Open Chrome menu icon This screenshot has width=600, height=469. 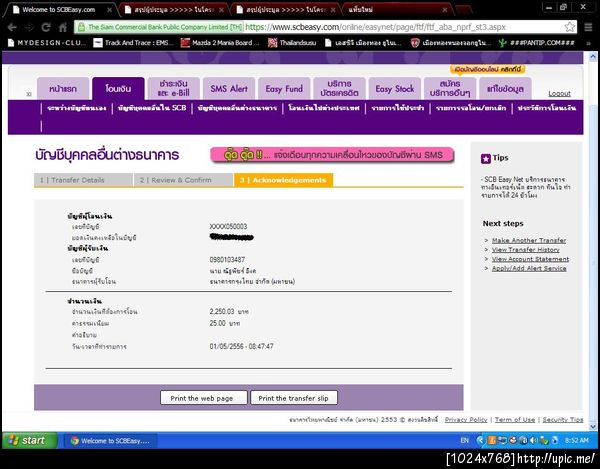pyautogui.click(x=588, y=27)
